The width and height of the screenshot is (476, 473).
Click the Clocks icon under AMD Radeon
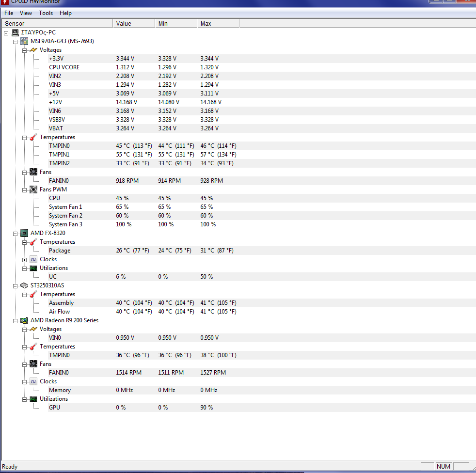[x=33, y=381]
